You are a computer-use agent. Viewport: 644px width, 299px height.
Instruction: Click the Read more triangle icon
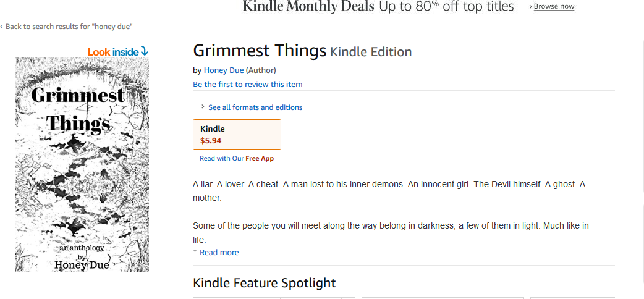pyautogui.click(x=195, y=251)
